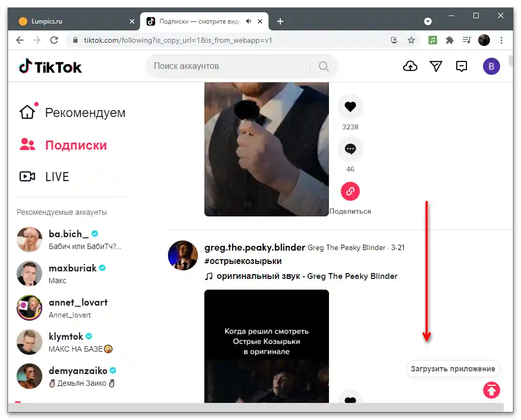Open the extensions puzzle icon
This screenshot has width=521, height=420.
click(x=449, y=40)
